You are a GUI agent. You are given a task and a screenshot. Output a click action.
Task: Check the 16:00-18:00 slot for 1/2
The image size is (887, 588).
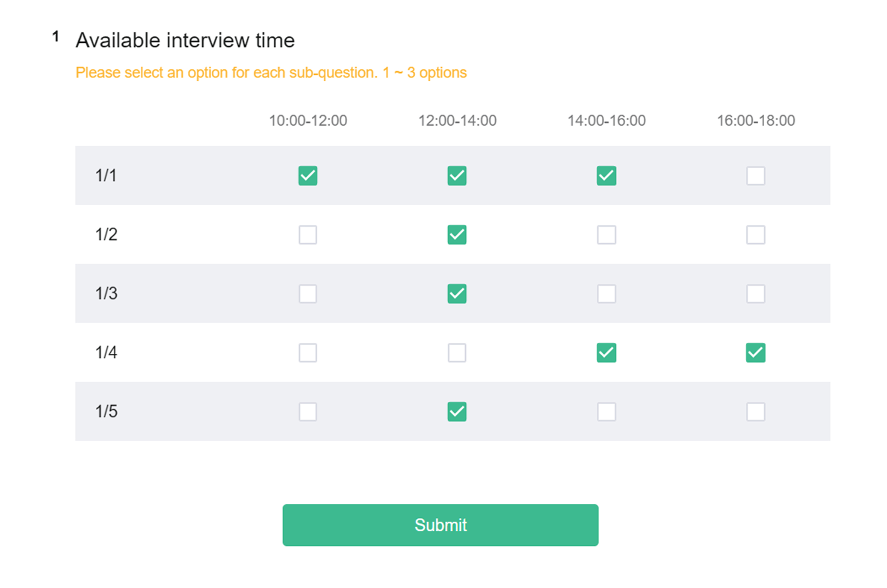click(755, 234)
